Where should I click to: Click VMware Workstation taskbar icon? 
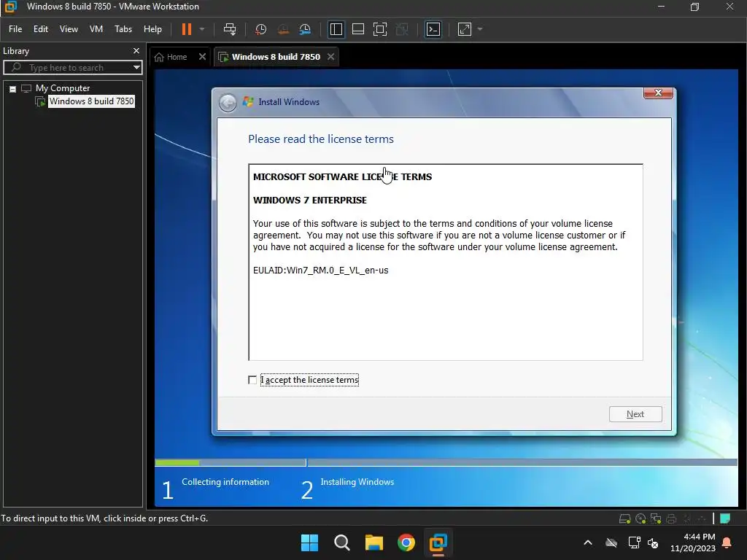tap(438, 542)
